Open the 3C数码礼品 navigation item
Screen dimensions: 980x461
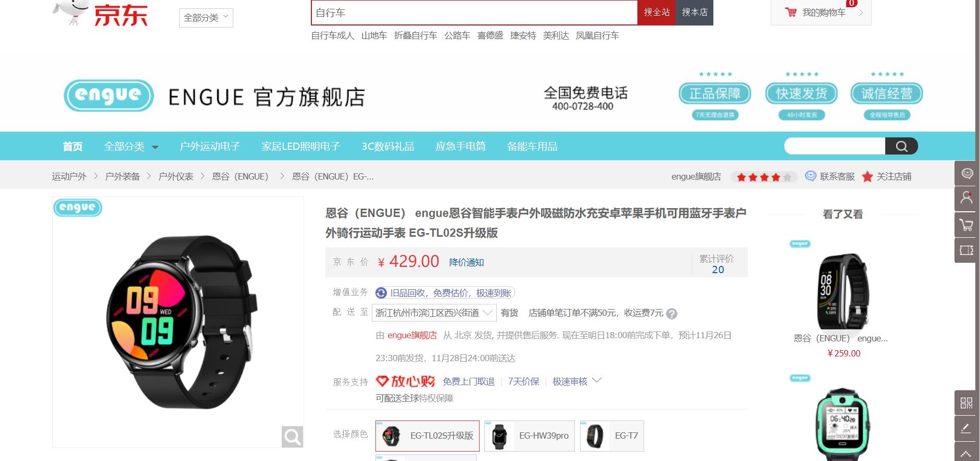click(388, 147)
